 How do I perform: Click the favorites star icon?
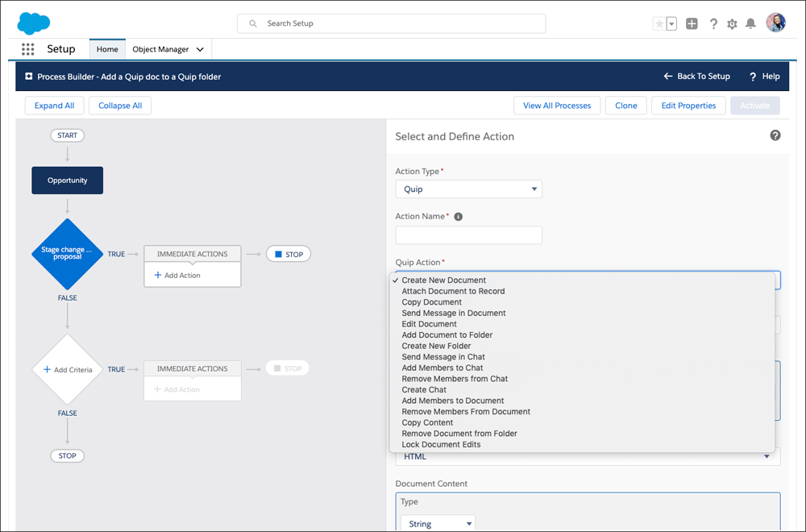[660, 23]
